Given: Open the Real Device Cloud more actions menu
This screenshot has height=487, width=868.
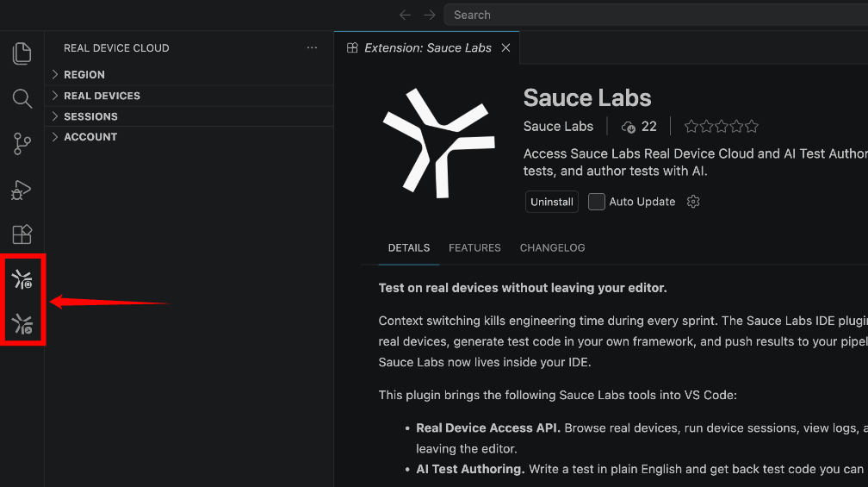Looking at the screenshot, I should pos(313,47).
